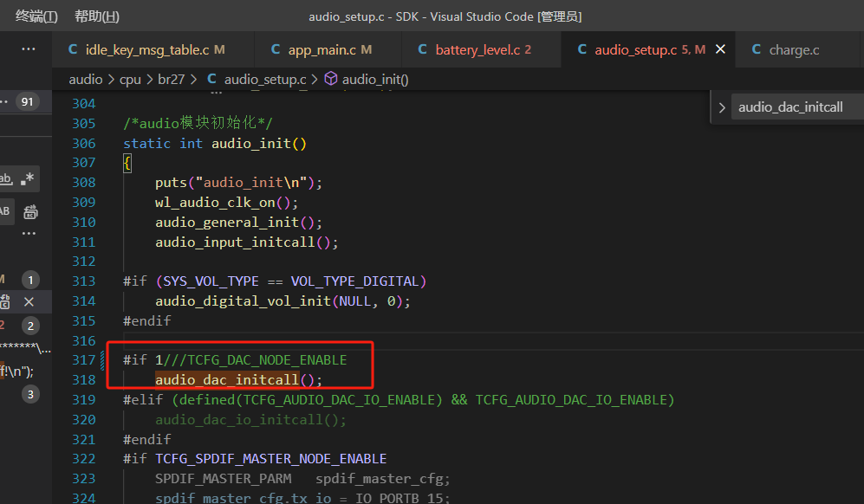Click the audio folder breadcrumb
The width and height of the screenshot is (864, 504).
click(x=86, y=80)
